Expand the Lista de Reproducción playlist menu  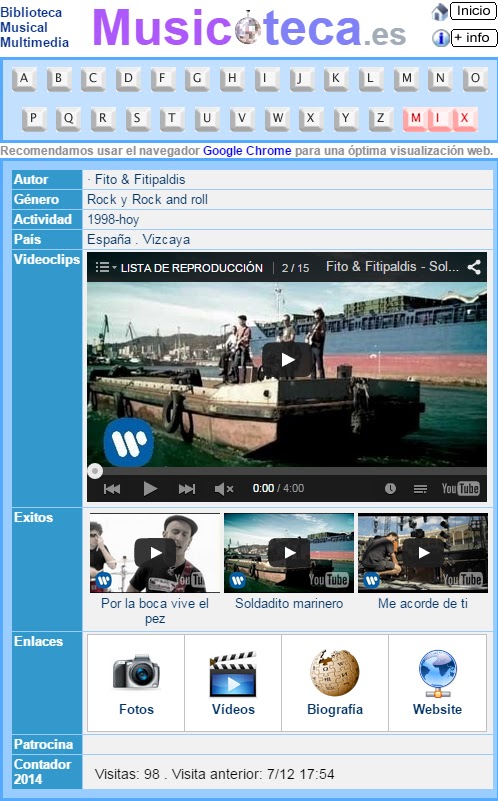coord(179,267)
